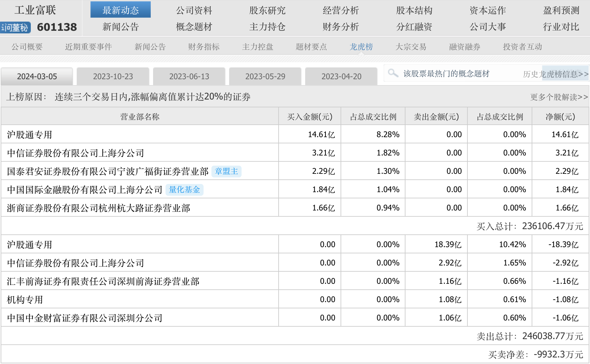Open the 2023-10-23 date tab
Image resolution: width=590 pixels, height=364 pixels.
coord(113,77)
